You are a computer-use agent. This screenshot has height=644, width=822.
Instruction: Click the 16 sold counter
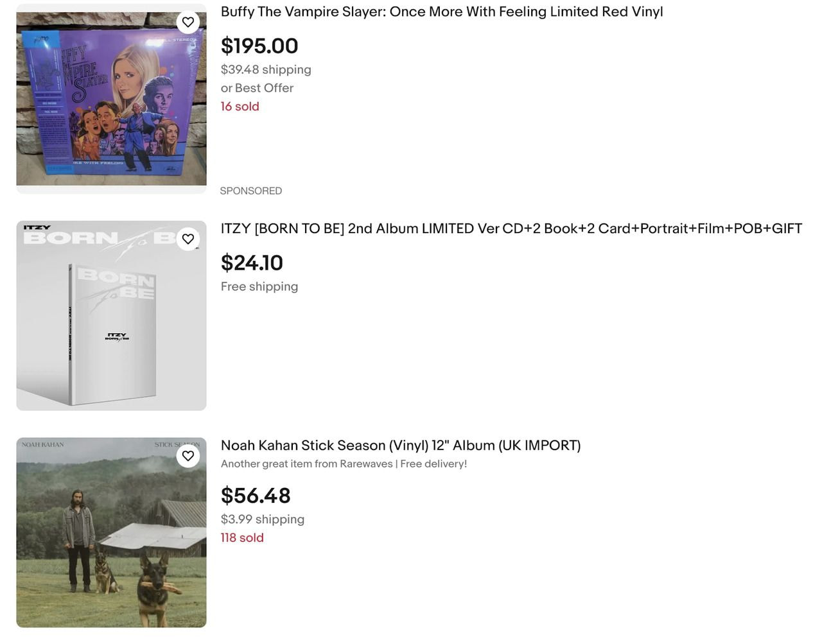click(x=240, y=106)
